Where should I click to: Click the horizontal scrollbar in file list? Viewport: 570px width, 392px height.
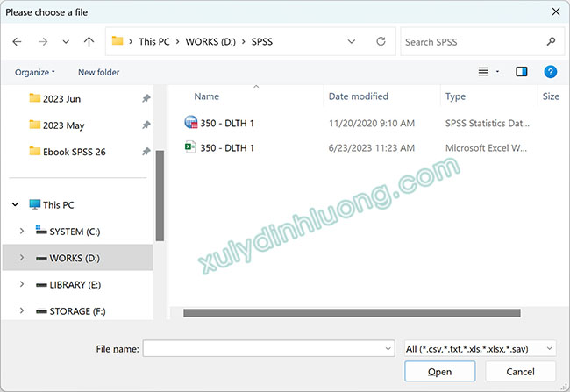(351, 312)
